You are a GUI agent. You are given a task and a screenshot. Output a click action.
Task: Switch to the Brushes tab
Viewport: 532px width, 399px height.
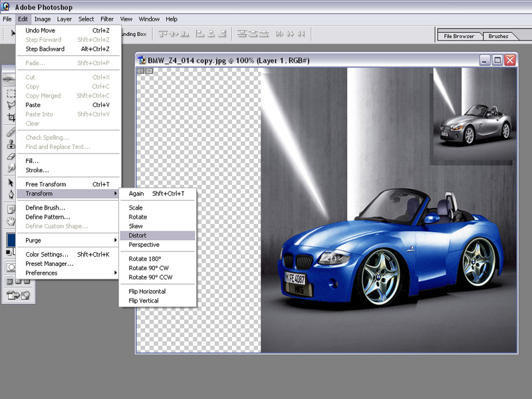[498, 36]
